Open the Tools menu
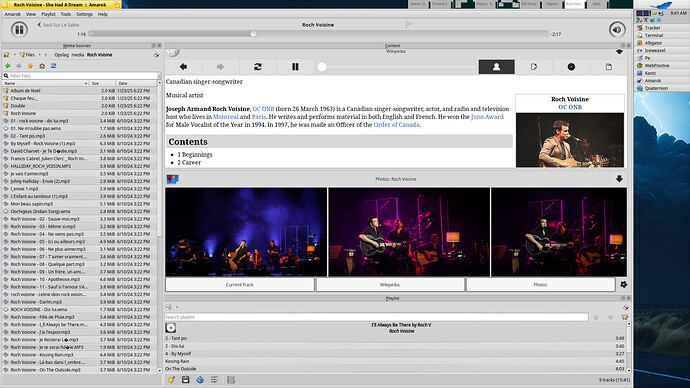 click(x=66, y=14)
